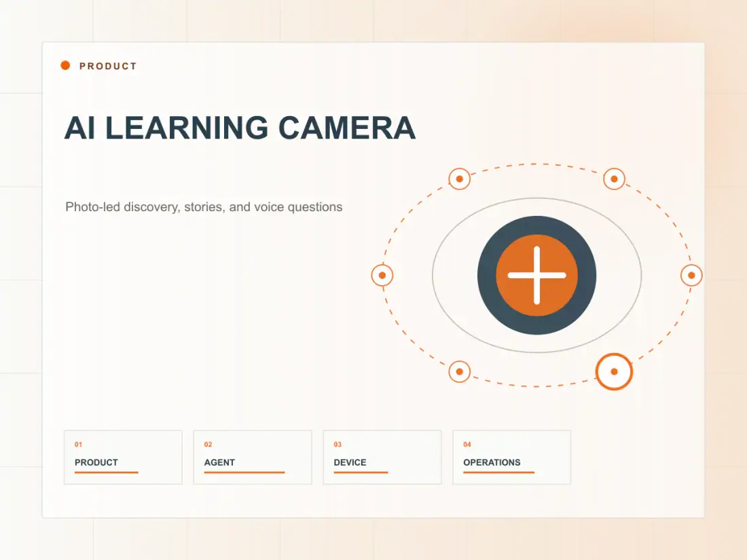
Task: Open the 03 DEVICE section card
Action: click(382, 457)
